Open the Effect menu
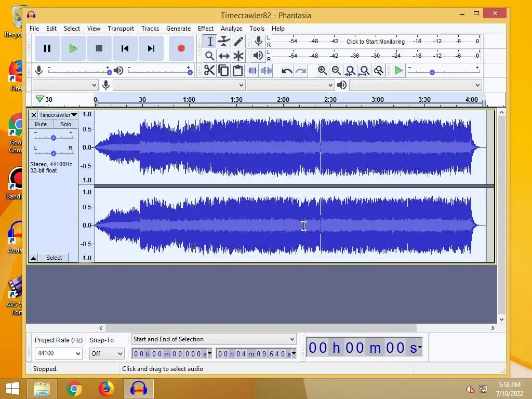The width and height of the screenshot is (532, 399). coord(206,29)
